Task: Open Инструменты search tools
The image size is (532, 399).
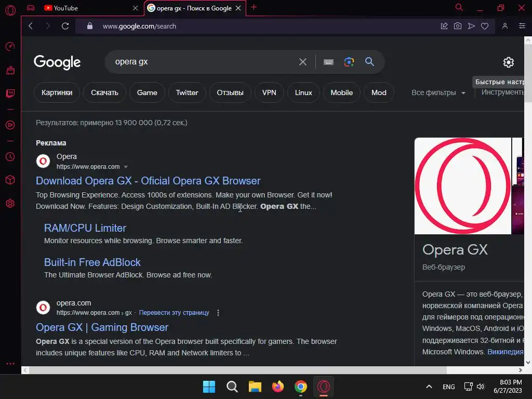Action: (503, 92)
